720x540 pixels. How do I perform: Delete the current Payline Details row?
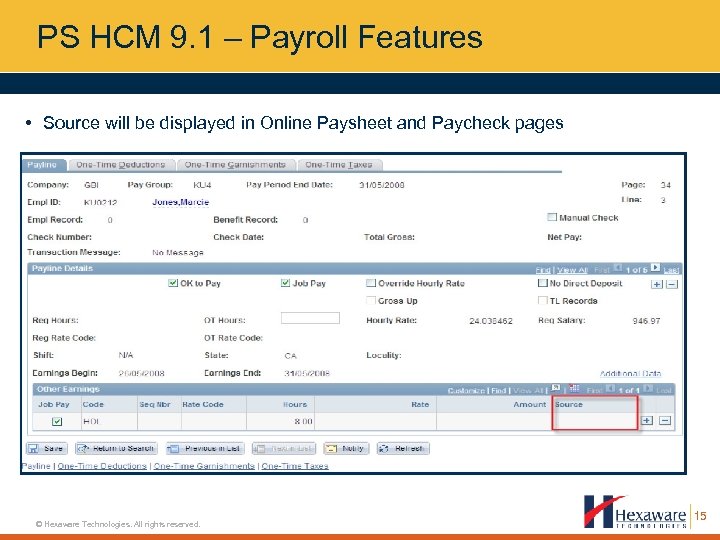coord(672,284)
